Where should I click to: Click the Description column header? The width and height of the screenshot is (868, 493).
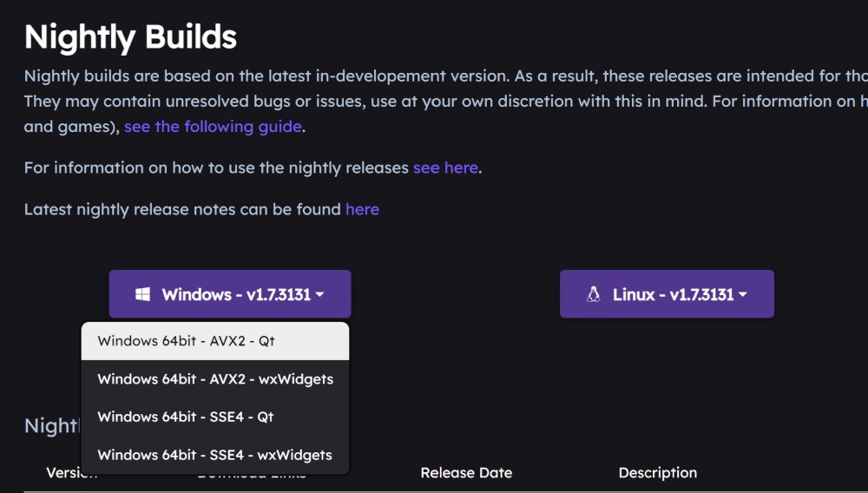657,473
